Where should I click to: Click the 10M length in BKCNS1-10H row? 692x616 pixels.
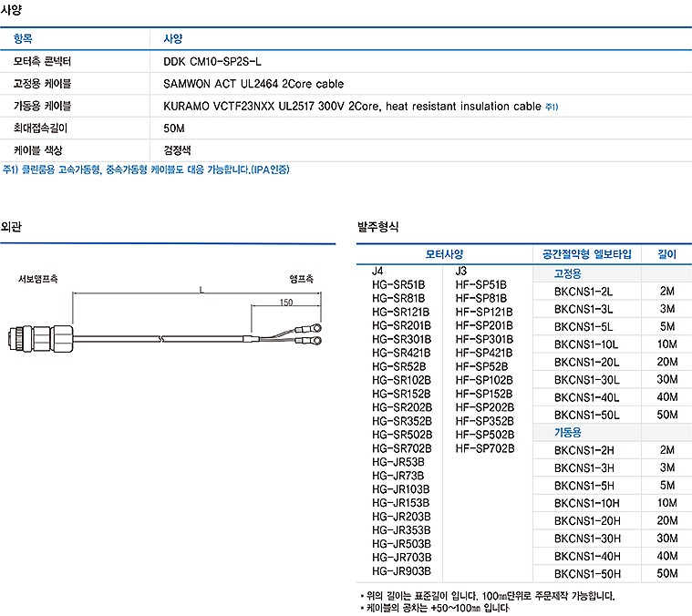(x=667, y=503)
